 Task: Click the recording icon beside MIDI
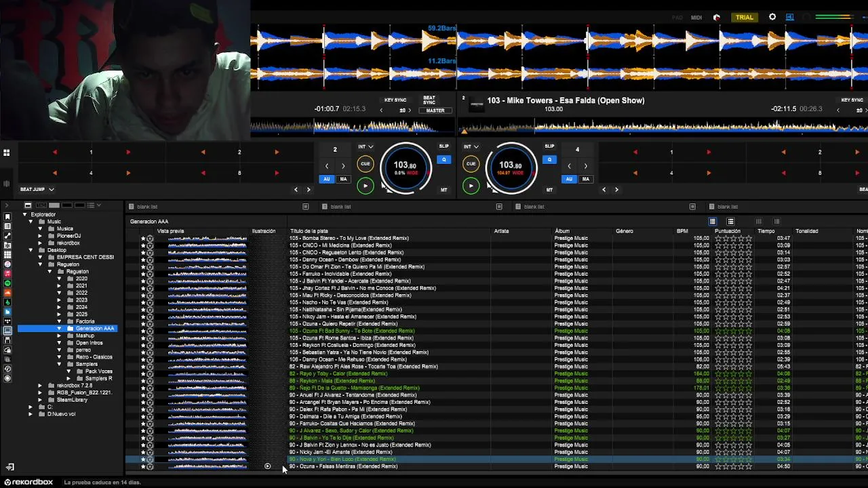coord(717,17)
